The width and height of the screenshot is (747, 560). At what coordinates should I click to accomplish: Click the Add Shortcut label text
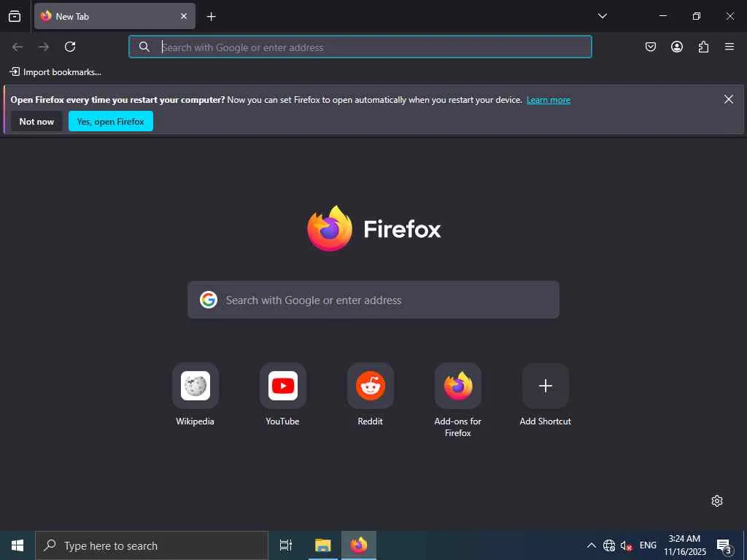tap(545, 421)
